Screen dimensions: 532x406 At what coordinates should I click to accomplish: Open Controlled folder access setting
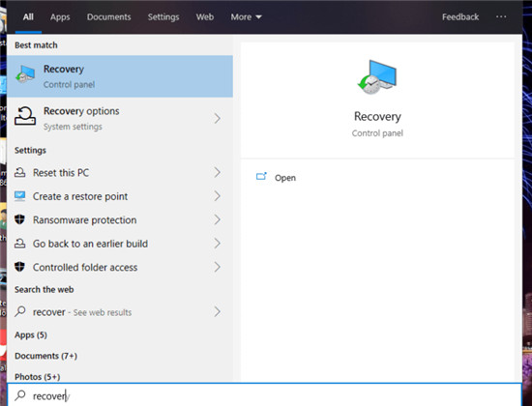(120, 268)
